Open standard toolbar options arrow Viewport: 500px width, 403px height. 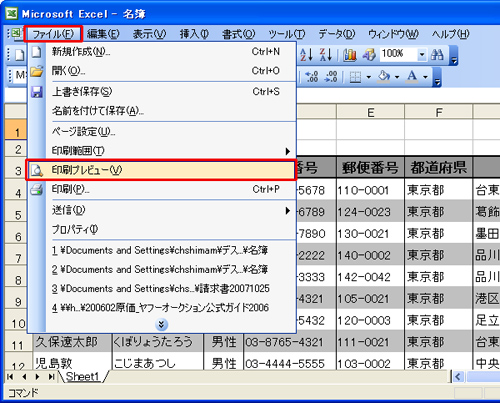(454, 55)
